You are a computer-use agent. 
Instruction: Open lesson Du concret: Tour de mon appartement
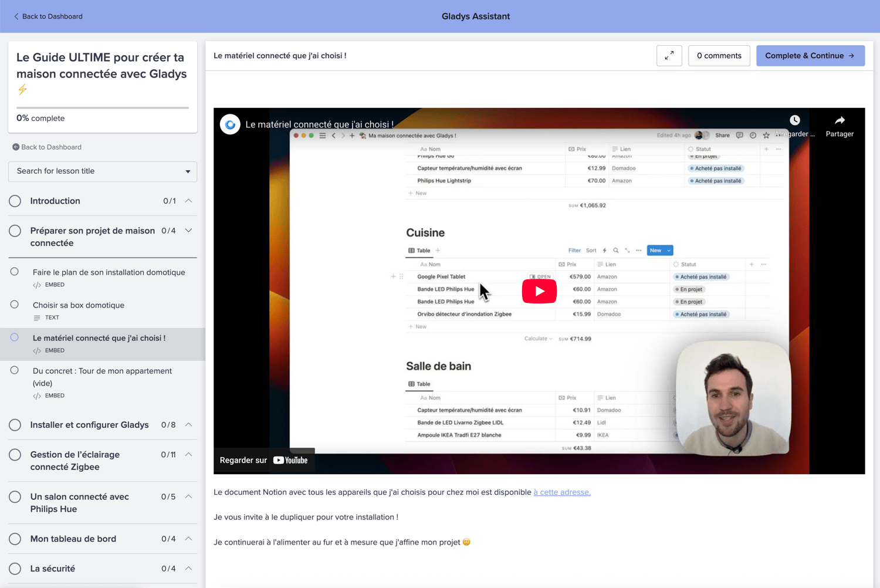click(x=103, y=377)
